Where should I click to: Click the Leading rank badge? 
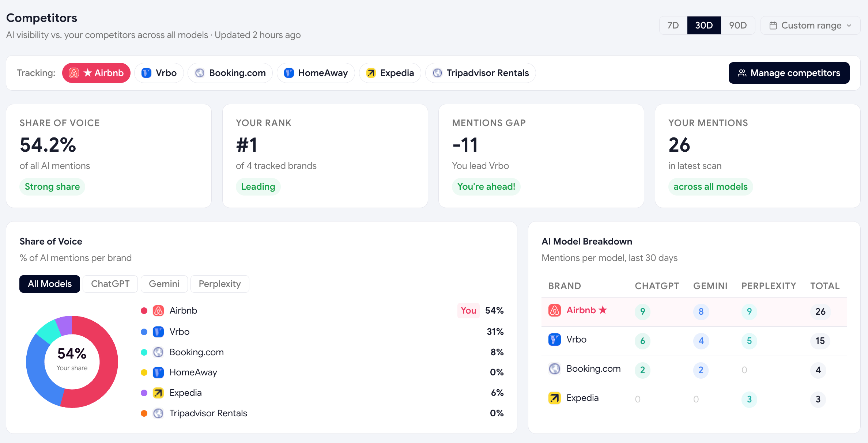point(258,187)
